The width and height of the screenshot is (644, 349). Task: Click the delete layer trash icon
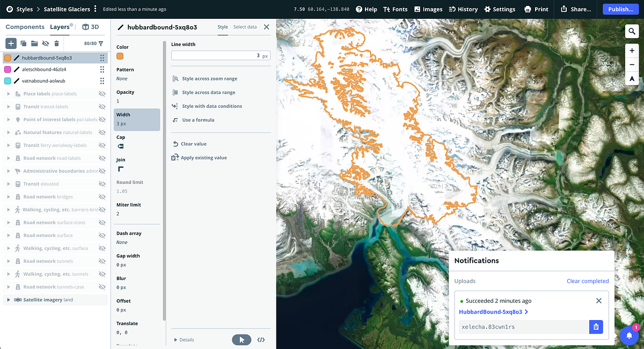(58, 43)
